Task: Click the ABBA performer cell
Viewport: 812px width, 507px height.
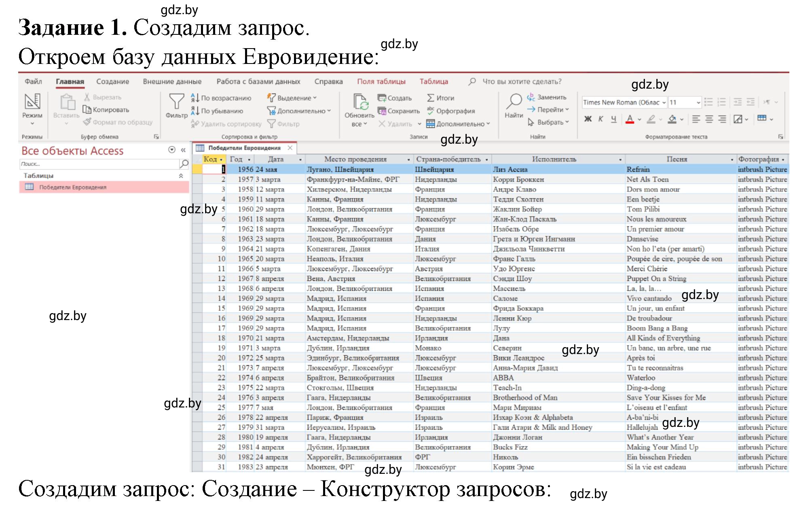Action: click(558, 378)
